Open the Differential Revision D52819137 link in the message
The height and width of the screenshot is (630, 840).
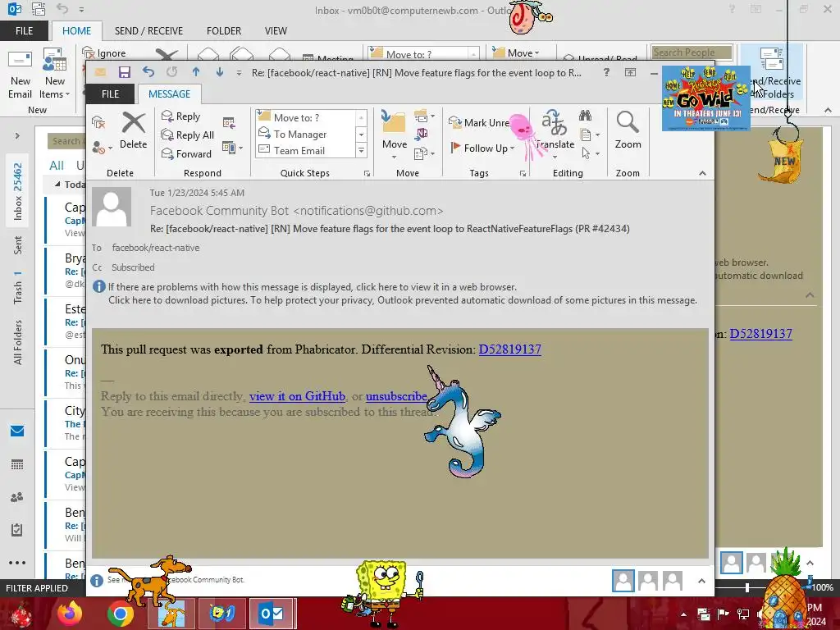[x=510, y=349]
